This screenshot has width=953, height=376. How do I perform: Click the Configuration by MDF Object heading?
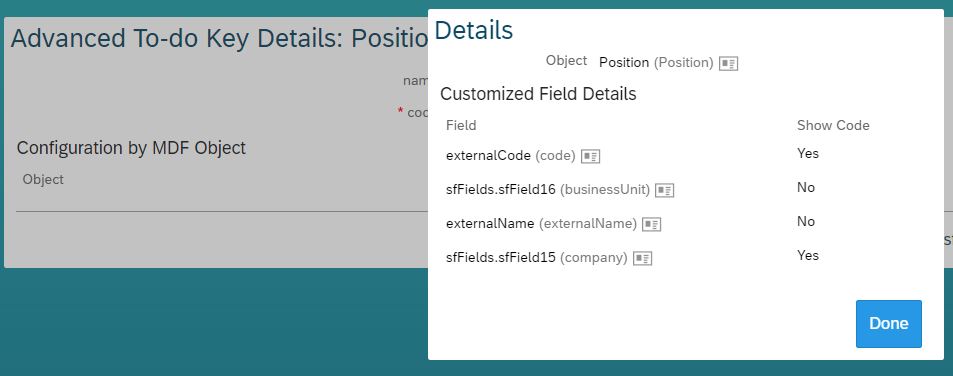coord(131,148)
